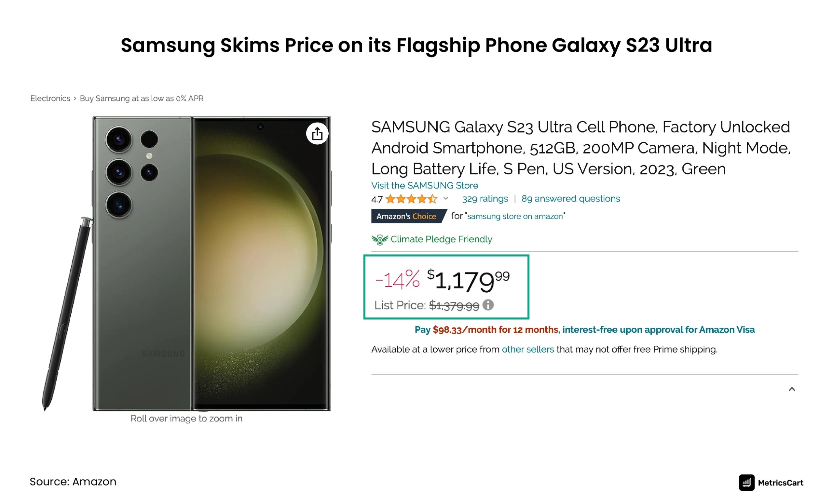833x504 pixels.
Task: Open the 'samsung store on amazon' link
Action: click(514, 216)
